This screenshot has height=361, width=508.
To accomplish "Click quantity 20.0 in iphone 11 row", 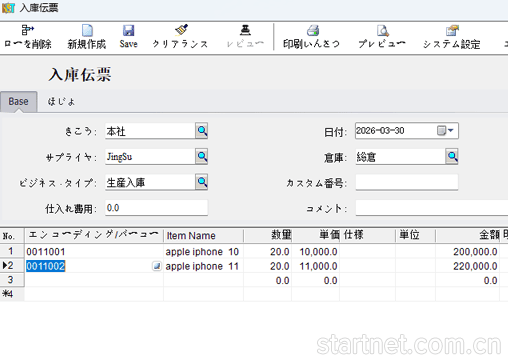I will click(x=268, y=266).
